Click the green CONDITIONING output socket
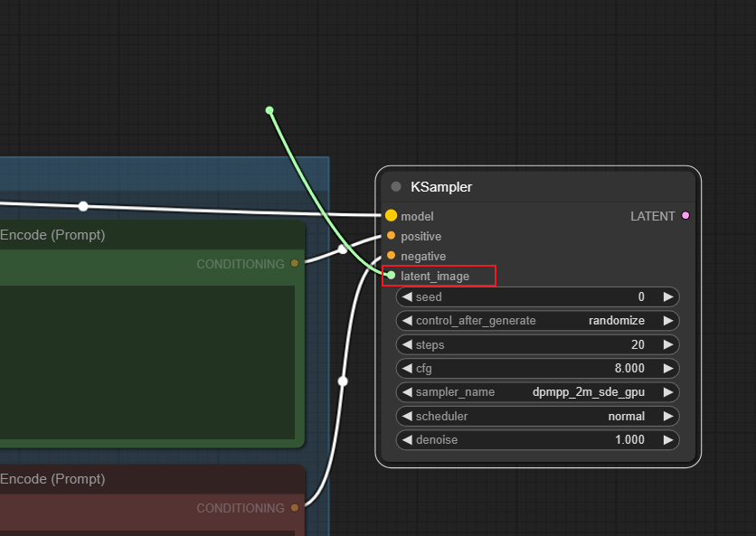This screenshot has width=756, height=536. coord(295,263)
